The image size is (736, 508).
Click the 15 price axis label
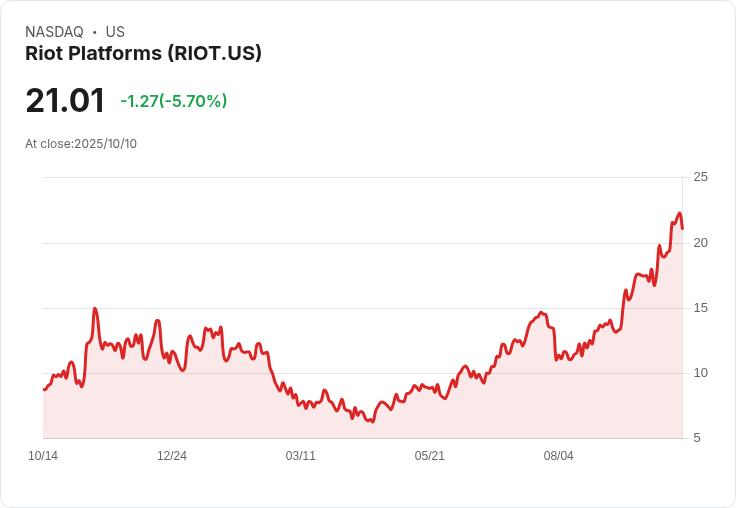coord(700,308)
